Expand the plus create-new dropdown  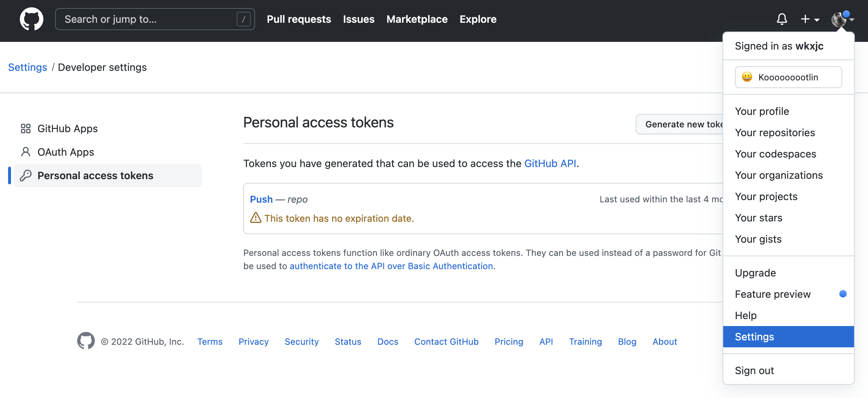(810, 19)
